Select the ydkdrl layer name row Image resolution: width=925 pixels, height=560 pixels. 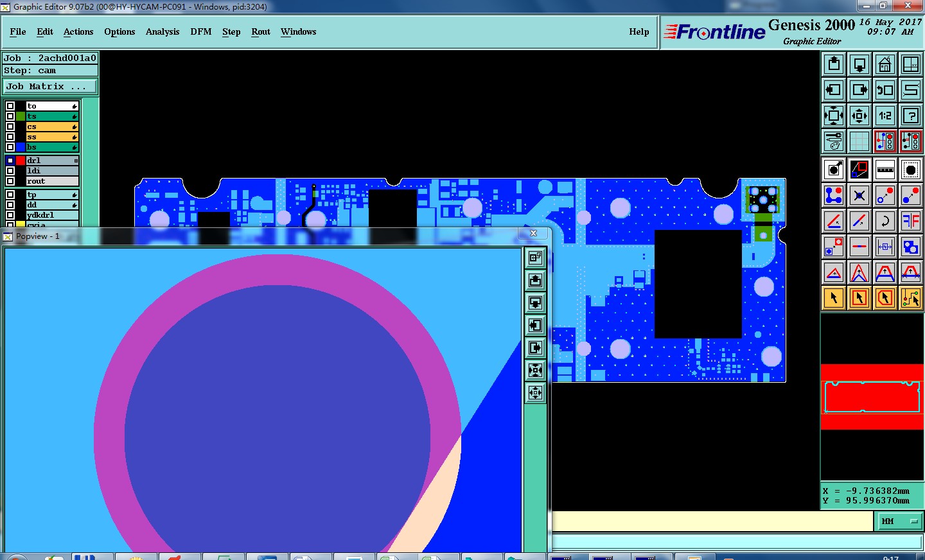tap(52, 215)
